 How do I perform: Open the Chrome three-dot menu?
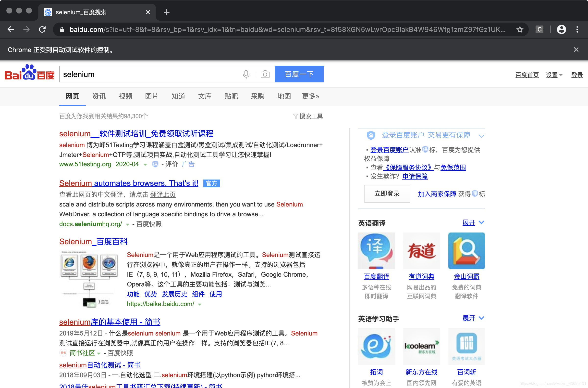click(577, 29)
